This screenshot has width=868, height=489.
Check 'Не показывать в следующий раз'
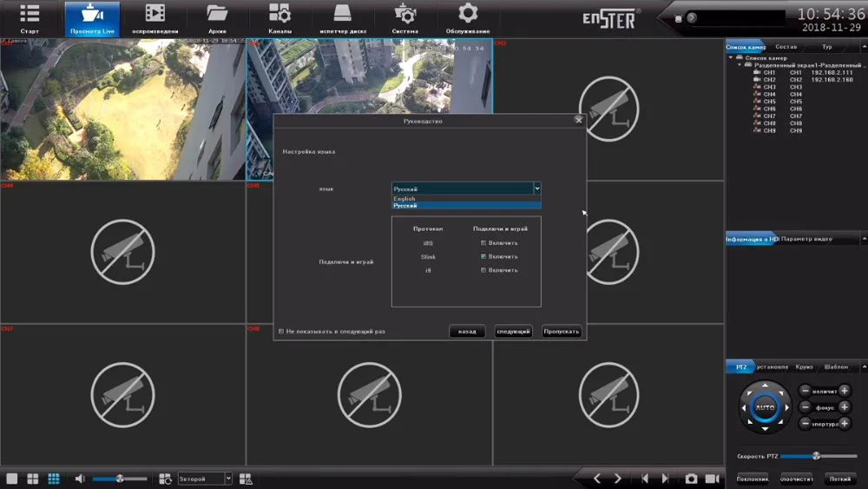coord(281,331)
